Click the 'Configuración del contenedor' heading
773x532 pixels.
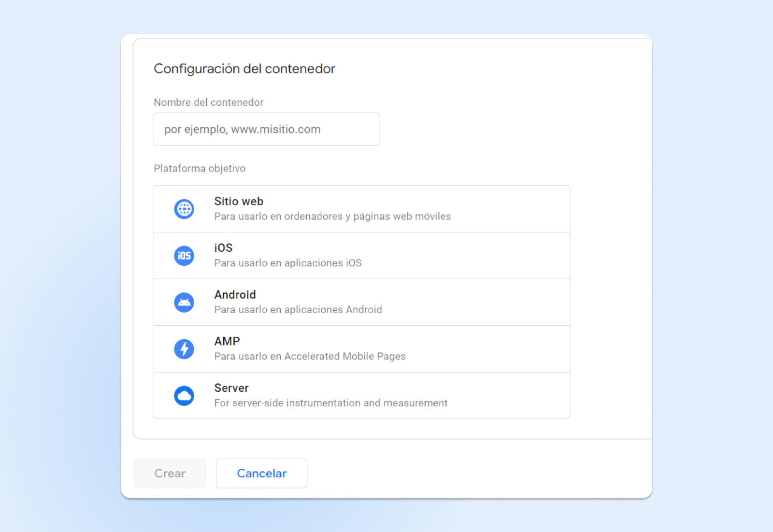[x=244, y=69]
